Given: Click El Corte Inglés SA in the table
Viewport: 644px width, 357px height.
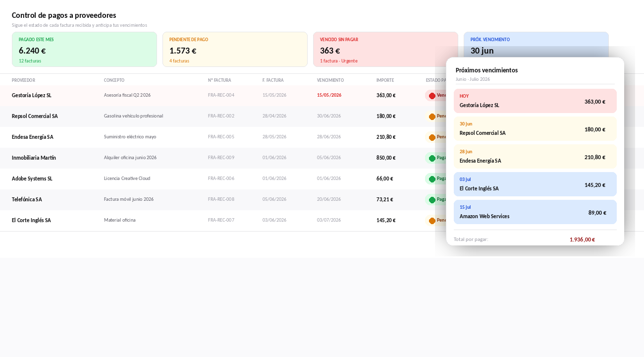Looking at the screenshot, I should coord(31,220).
